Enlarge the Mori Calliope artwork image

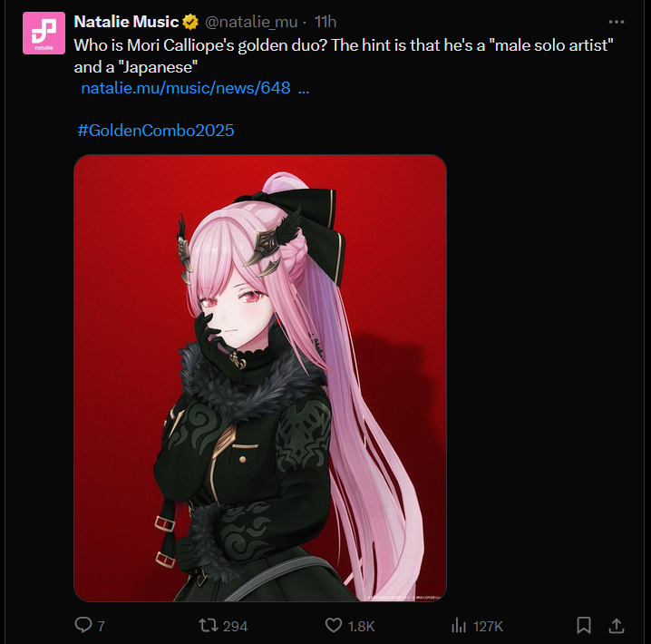pyautogui.click(x=260, y=378)
